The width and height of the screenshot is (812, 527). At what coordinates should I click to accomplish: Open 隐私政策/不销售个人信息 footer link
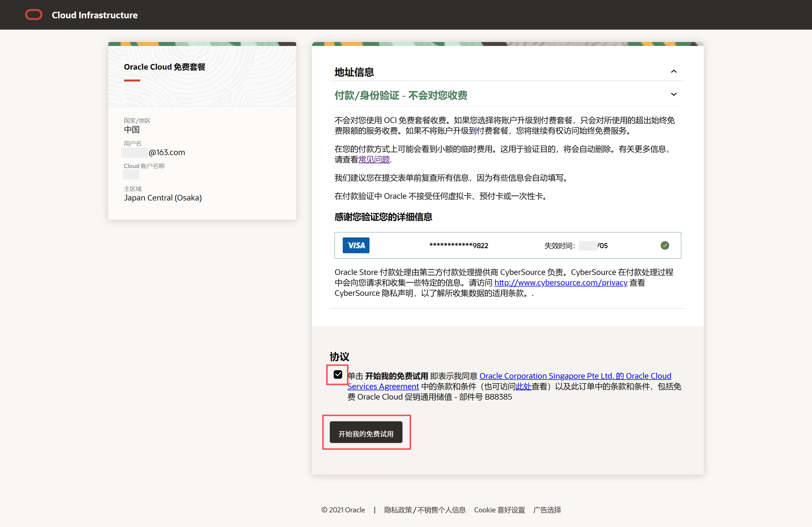(x=425, y=510)
